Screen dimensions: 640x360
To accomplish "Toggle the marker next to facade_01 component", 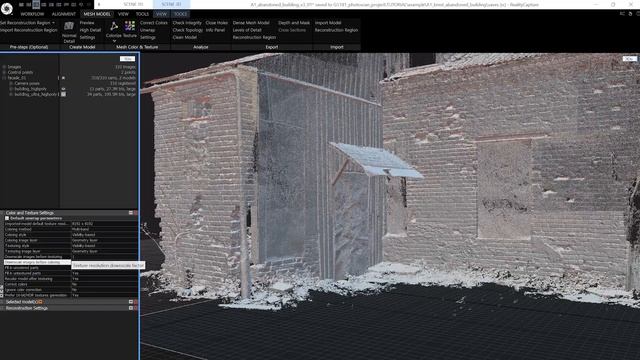I will (x=63, y=78).
